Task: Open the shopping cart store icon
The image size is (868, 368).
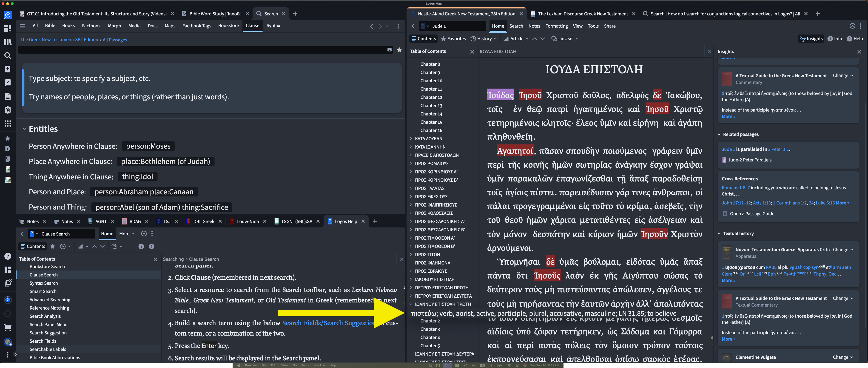Action: point(7,328)
